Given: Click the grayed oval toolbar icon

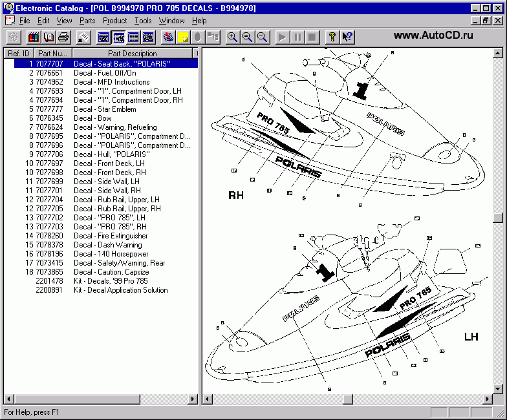Looking at the screenshot, I should click(198, 37).
